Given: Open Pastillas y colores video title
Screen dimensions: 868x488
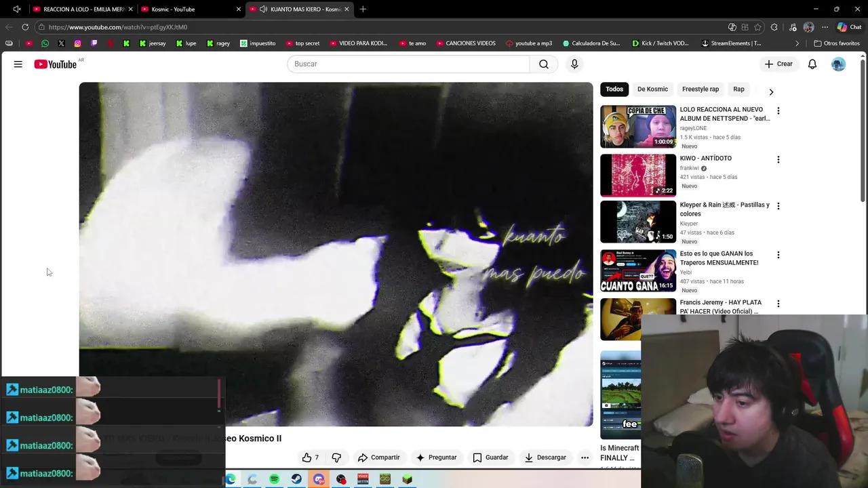Looking at the screenshot, I should 725,209.
